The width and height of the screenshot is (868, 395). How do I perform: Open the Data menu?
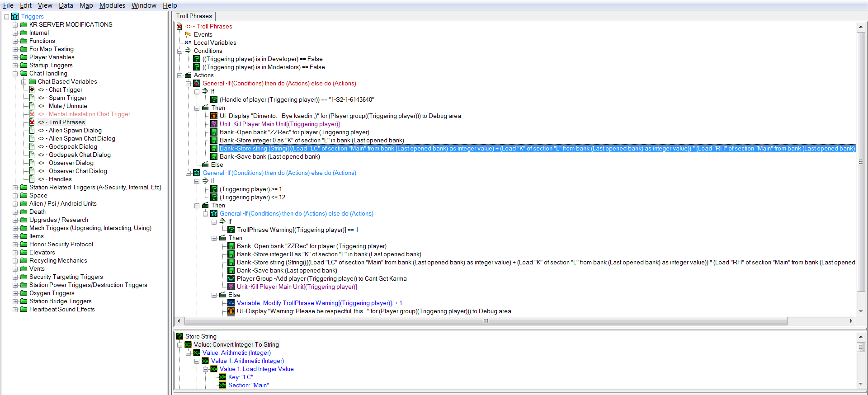tap(66, 5)
